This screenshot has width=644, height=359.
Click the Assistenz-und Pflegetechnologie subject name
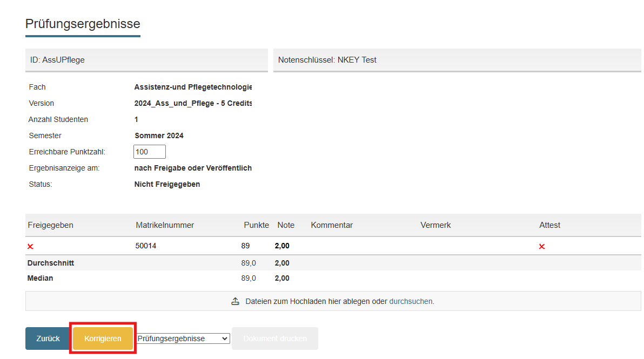click(x=193, y=87)
